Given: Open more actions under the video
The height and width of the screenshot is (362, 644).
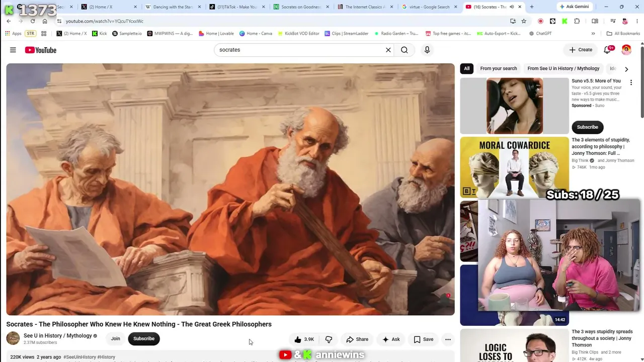Looking at the screenshot, I should (448, 339).
